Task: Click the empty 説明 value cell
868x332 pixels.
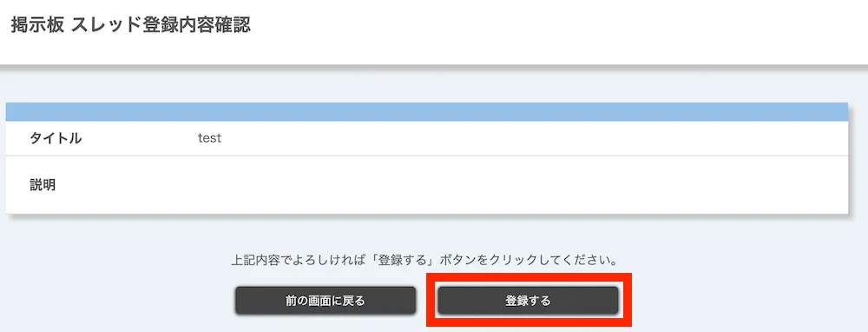Action: coord(520,184)
